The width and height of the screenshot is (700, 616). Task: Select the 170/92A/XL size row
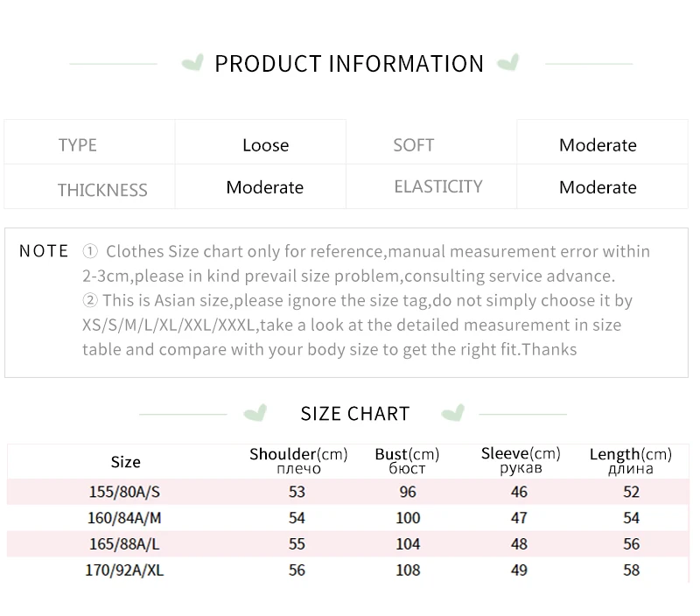(x=125, y=570)
